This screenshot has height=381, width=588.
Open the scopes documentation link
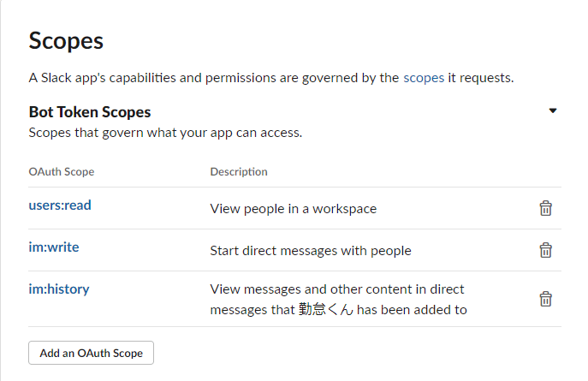click(x=424, y=77)
